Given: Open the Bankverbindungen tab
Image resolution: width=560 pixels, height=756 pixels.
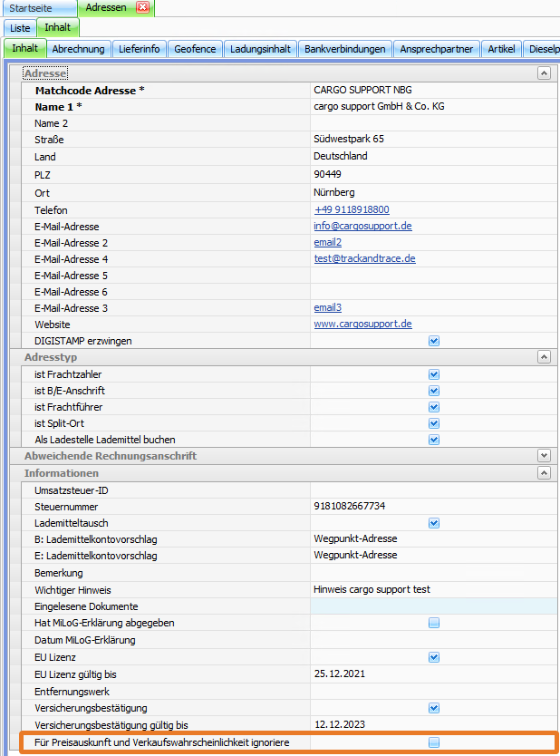Looking at the screenshot, I should point(344,49).
